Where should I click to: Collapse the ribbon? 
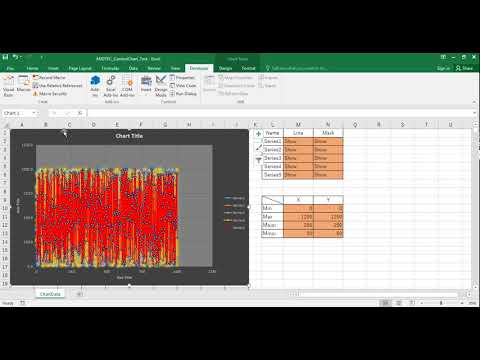[x=474, y=101]
